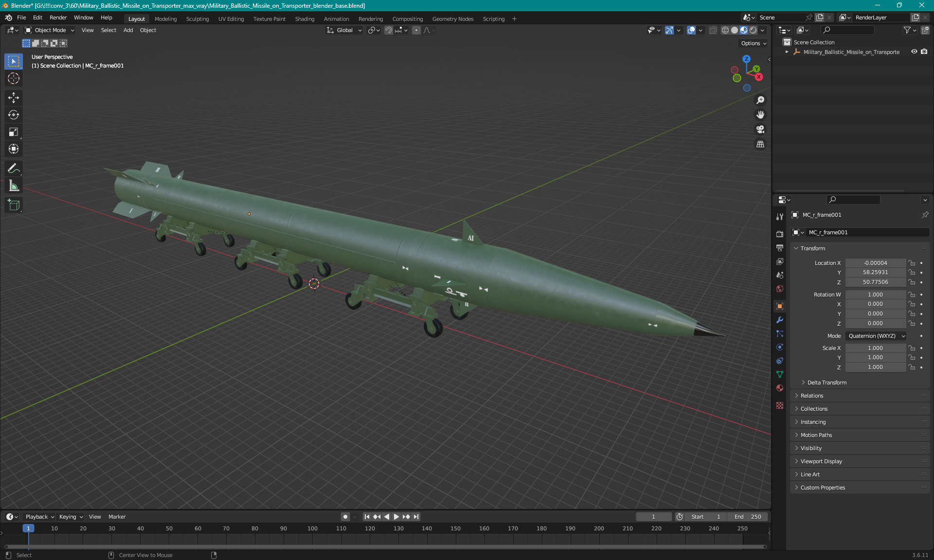Activate the Cursor tool
Viewport: 934px width, 560px height.
point(14,78)
